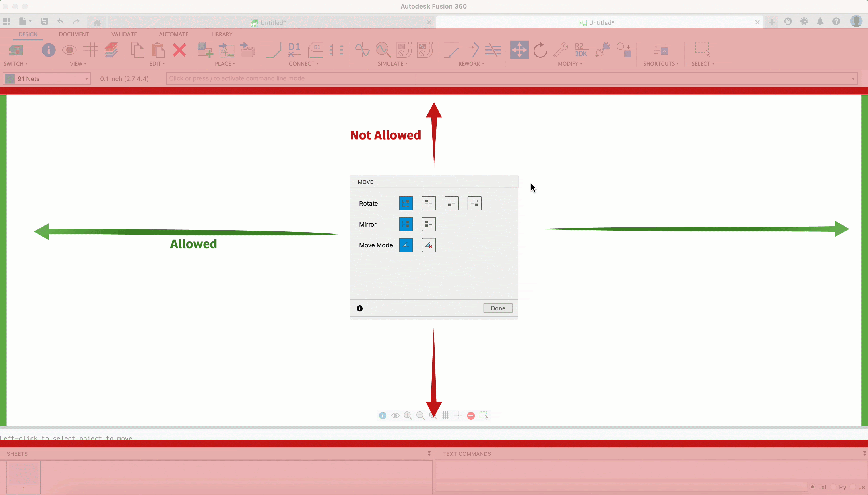868x495 pixels.
Task: Select the second Mirror option button
Action: [x=429, y=224]
